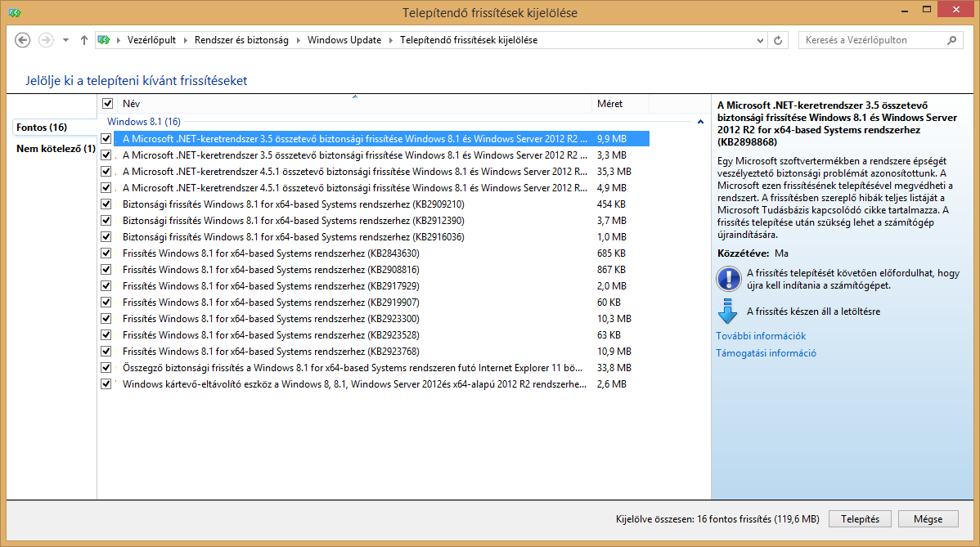The width and height of the screenshot is (980, 547).
Task: Uncheck update KB2908816
Action: (x=106, y=269)
